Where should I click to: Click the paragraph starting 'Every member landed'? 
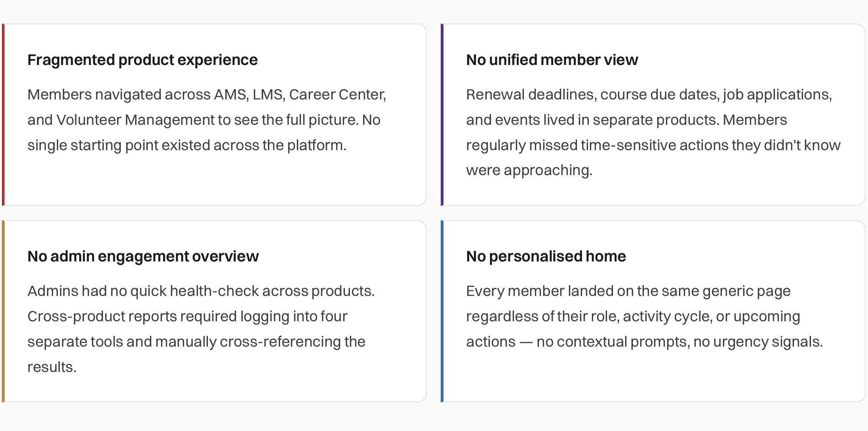tap(644, 316)
